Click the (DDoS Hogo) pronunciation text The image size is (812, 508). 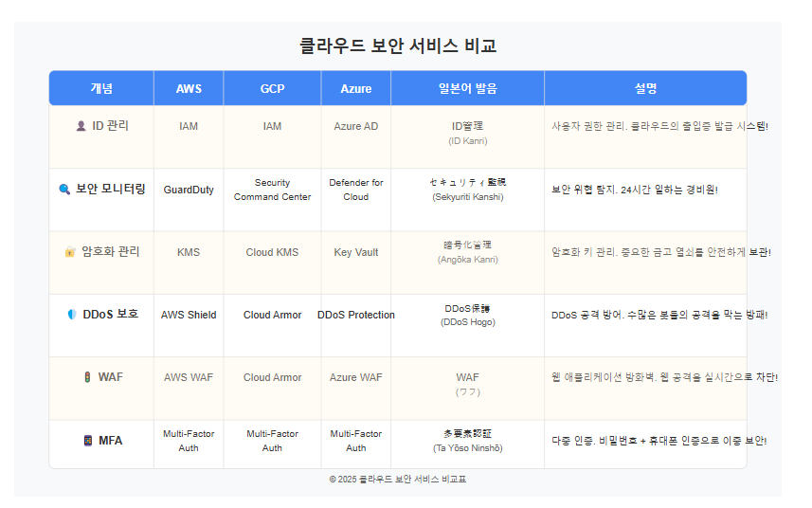[468, 322]
